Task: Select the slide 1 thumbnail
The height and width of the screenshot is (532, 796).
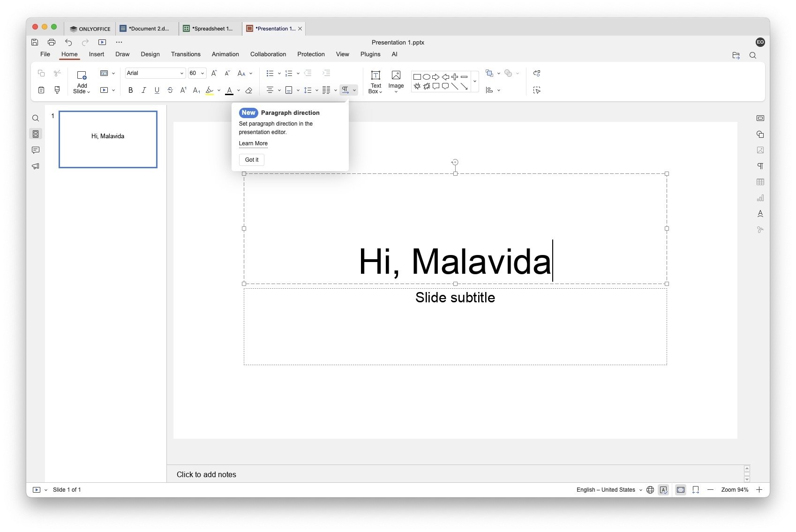Action: point(108,139)
